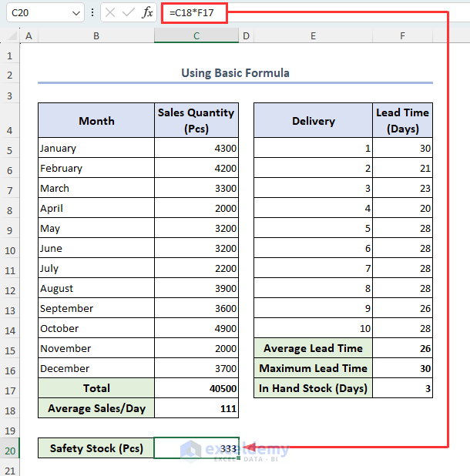Click the 'Delivery' header cell
The image size is (470, 476).
[313, 120]
